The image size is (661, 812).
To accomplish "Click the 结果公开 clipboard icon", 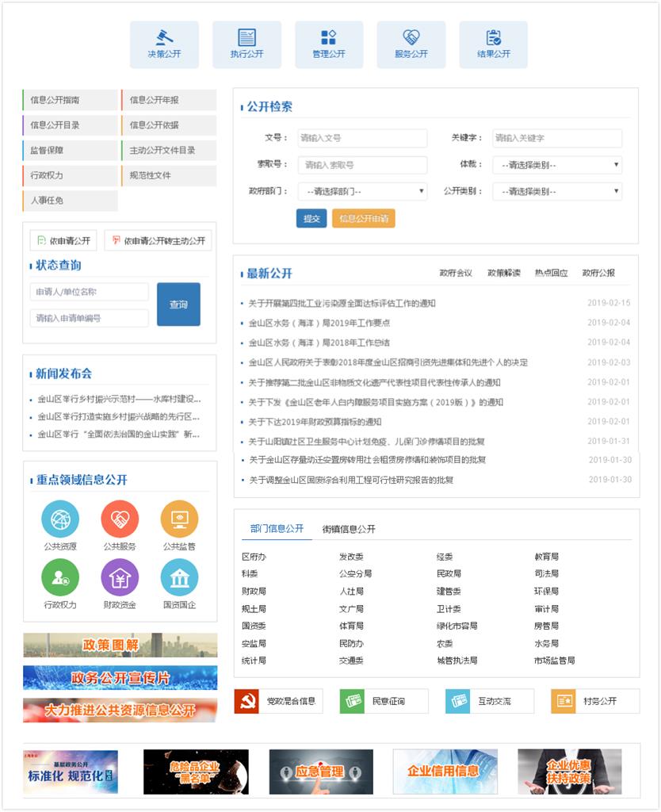I will [x=493, y=38].
